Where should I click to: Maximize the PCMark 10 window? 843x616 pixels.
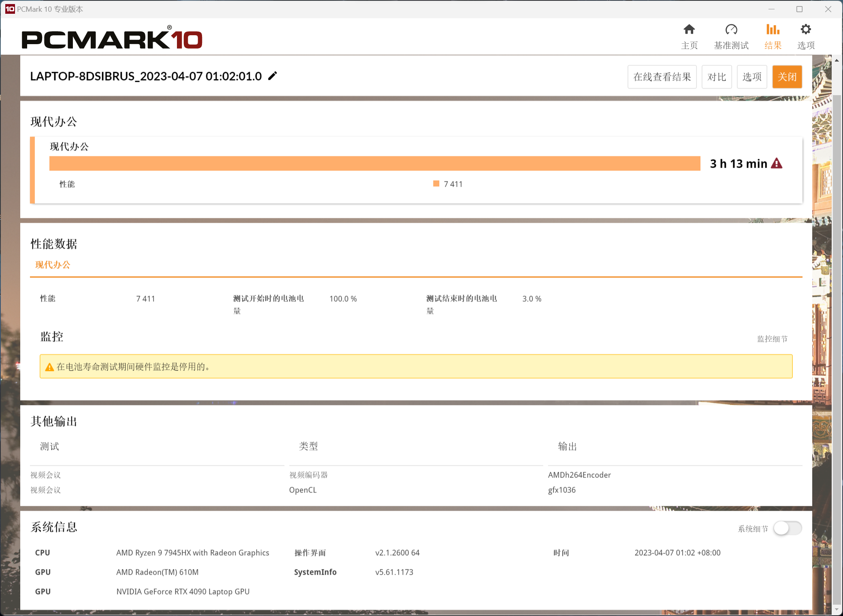pos(799,9)
